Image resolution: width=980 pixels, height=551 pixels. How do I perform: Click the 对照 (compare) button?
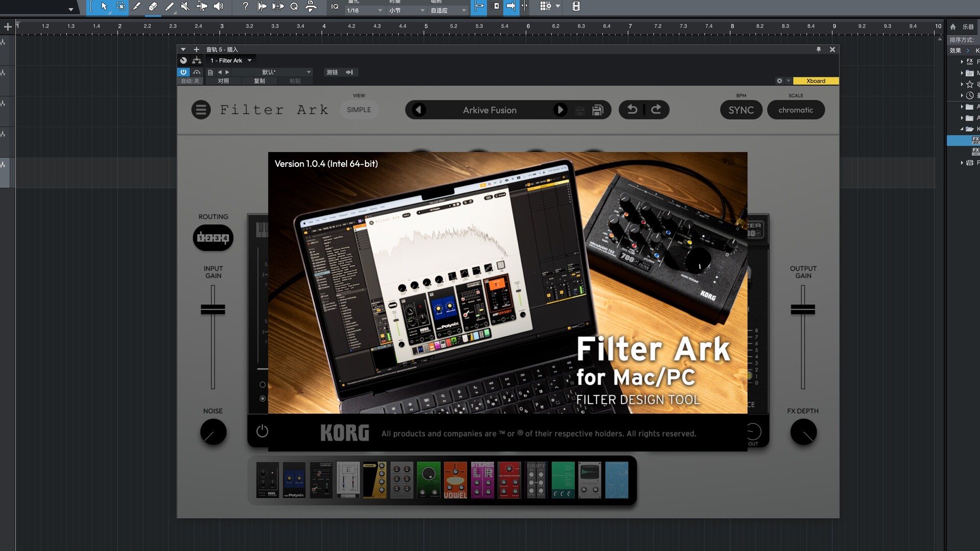click(x=223, y=81)
